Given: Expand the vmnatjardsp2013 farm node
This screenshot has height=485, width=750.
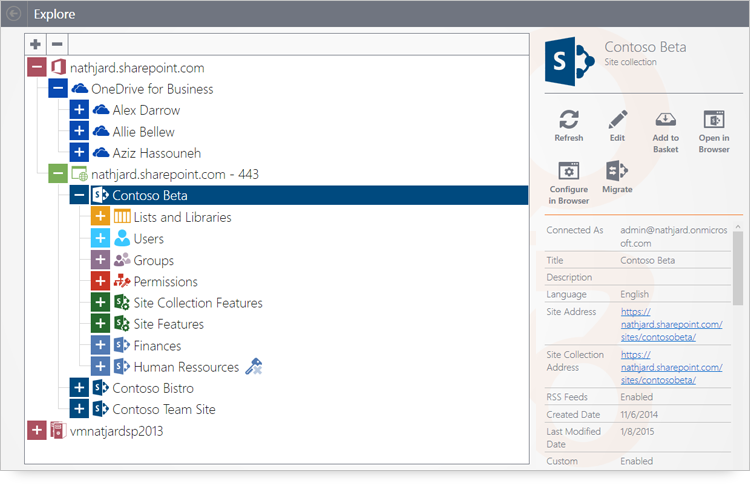Looking at the screenshot, I should click(x=36, y=430).
